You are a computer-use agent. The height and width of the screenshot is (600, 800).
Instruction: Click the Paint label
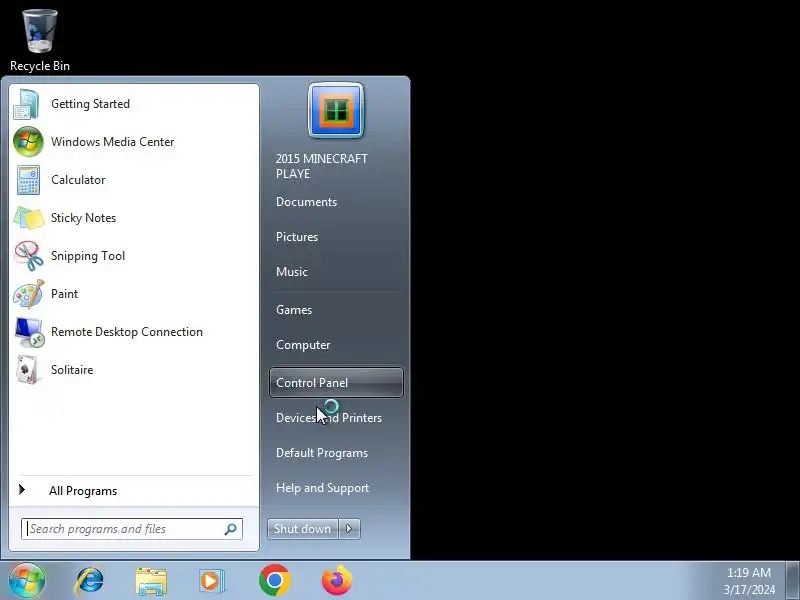[x=64, y=294]
